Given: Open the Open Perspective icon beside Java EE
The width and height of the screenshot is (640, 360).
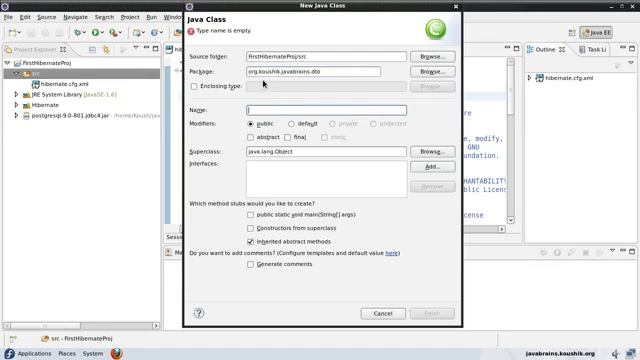Looking at the screenshot, I should (x=572, y=33).
